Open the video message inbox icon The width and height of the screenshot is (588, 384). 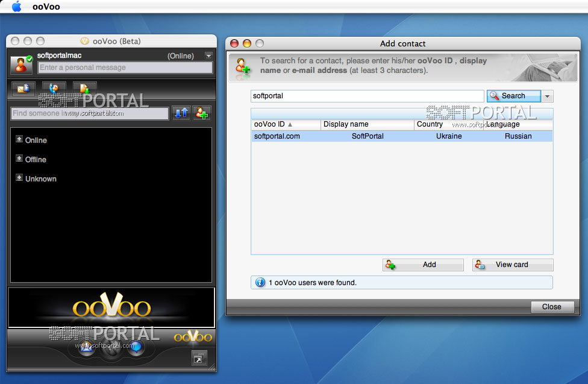[x=23, y=89]
